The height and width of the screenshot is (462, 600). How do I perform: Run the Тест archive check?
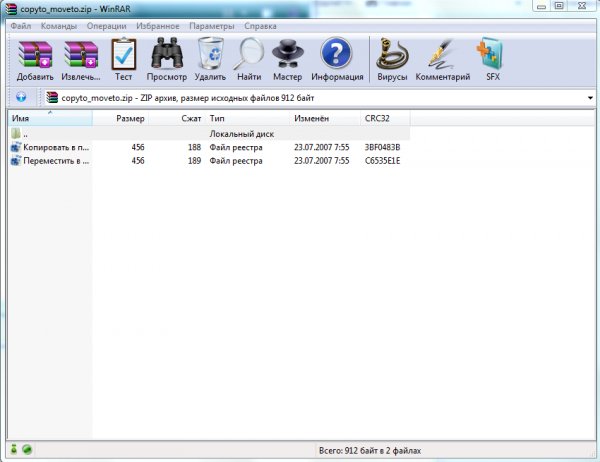coord(123,55)
